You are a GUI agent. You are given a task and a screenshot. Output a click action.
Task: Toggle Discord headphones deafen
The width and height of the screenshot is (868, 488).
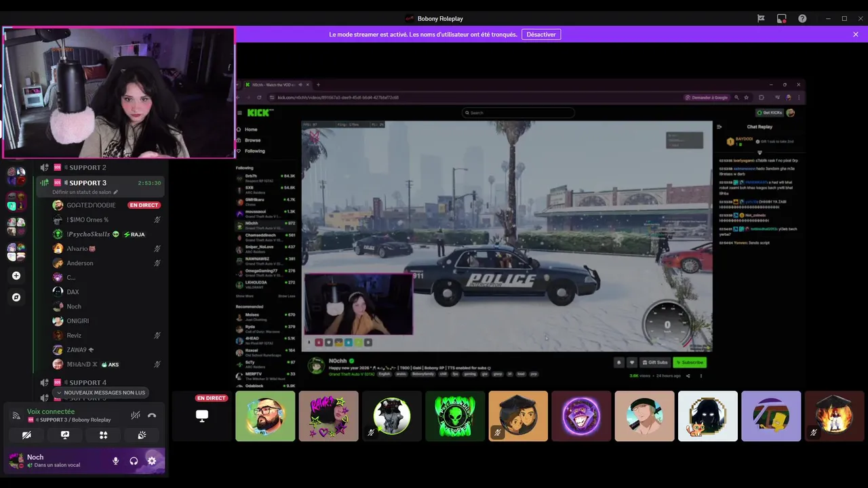pyautogui.click(x=134, y=461)
